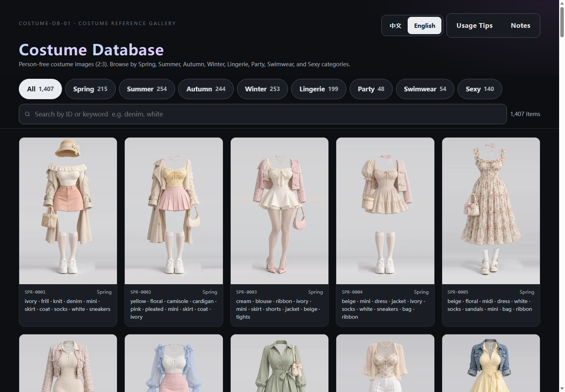The image size is (565, 392).
Task: Switch language to 中文
Action: [x=395, y=25]
